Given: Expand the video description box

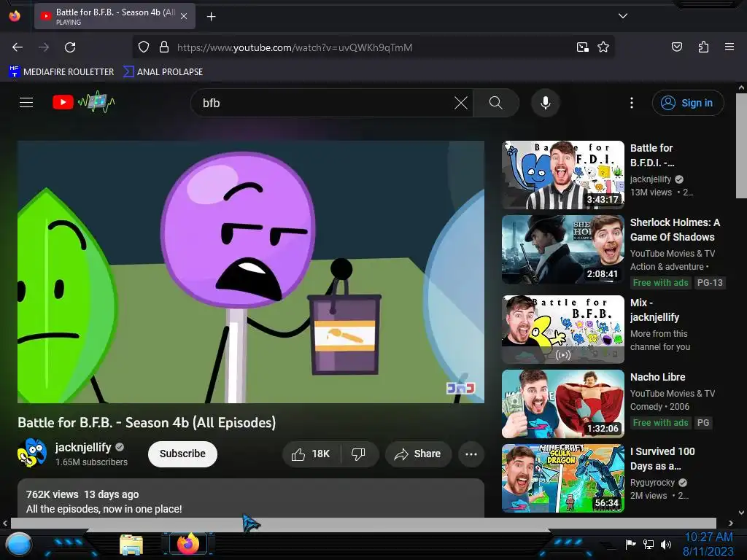Looking at the screenshot, I should (251, 499).
